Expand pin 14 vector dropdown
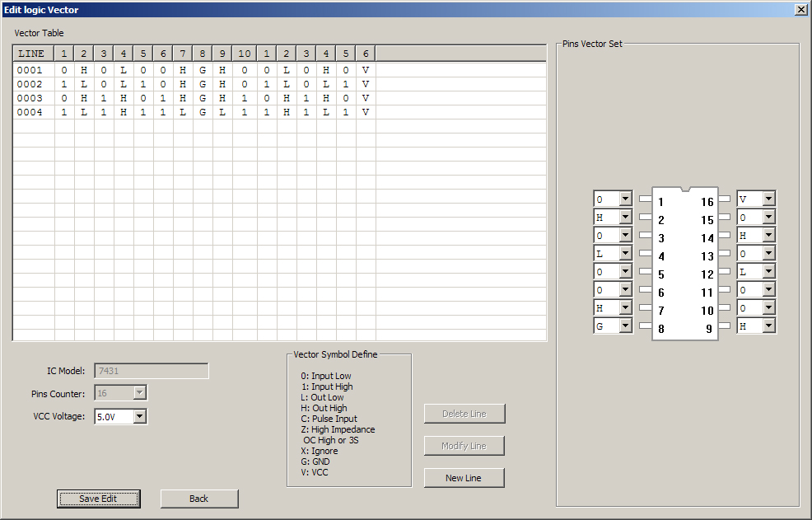 (x=768, y=236)
